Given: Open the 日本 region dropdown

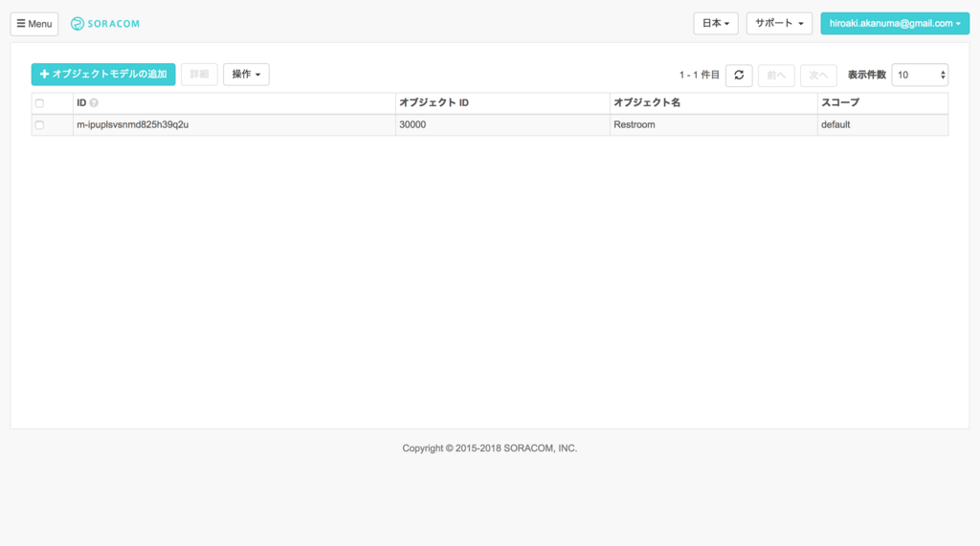Looking at the screenshot, I should tap(716, 23).
